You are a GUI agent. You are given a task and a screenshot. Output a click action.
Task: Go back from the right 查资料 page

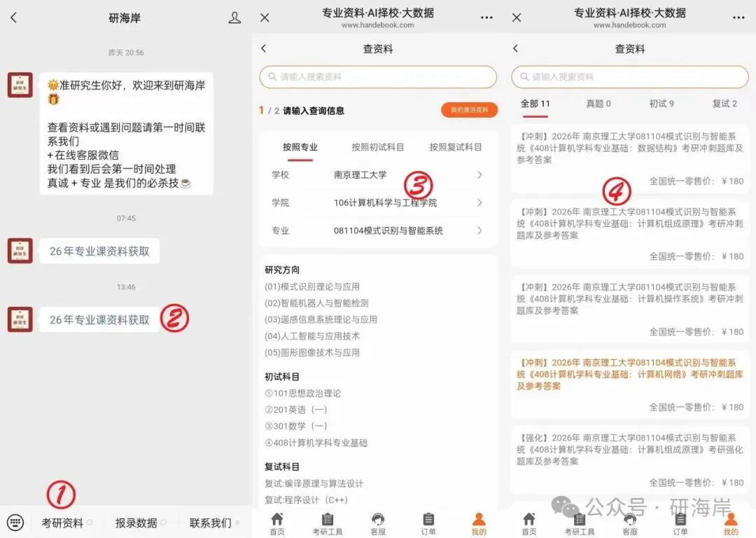click(516, 48)
